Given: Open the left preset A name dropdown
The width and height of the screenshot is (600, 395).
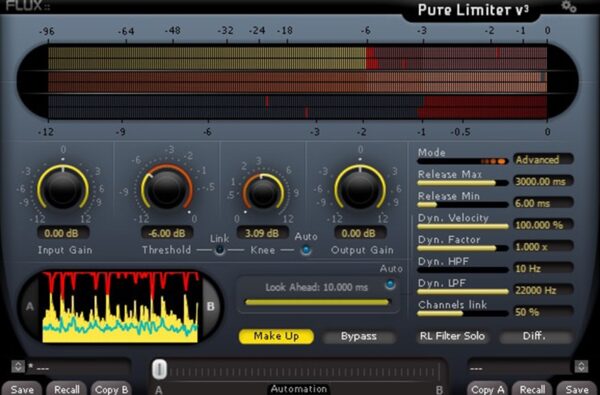Looking at the screenshot, I should click(78, 367).
